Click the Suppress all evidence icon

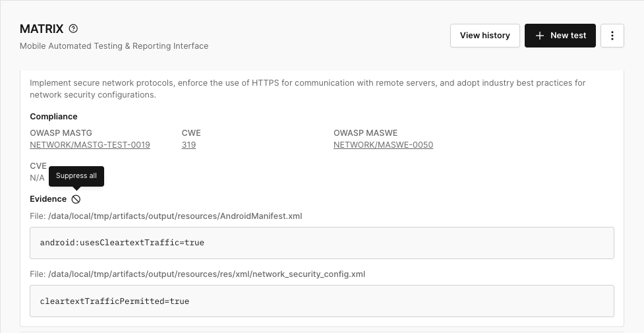tap(76, 199)
